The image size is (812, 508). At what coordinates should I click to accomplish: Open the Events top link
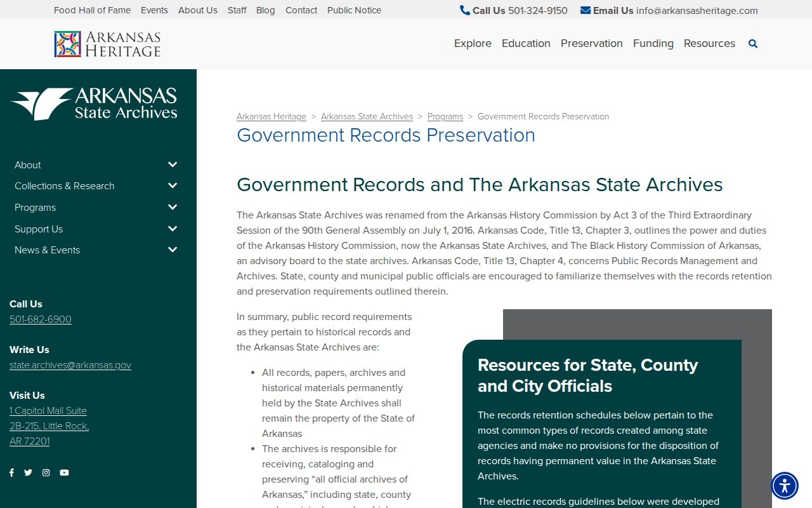click(154, 10)
